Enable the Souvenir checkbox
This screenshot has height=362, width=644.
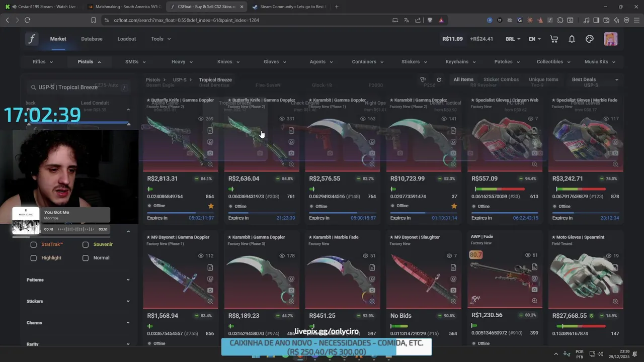86,244
